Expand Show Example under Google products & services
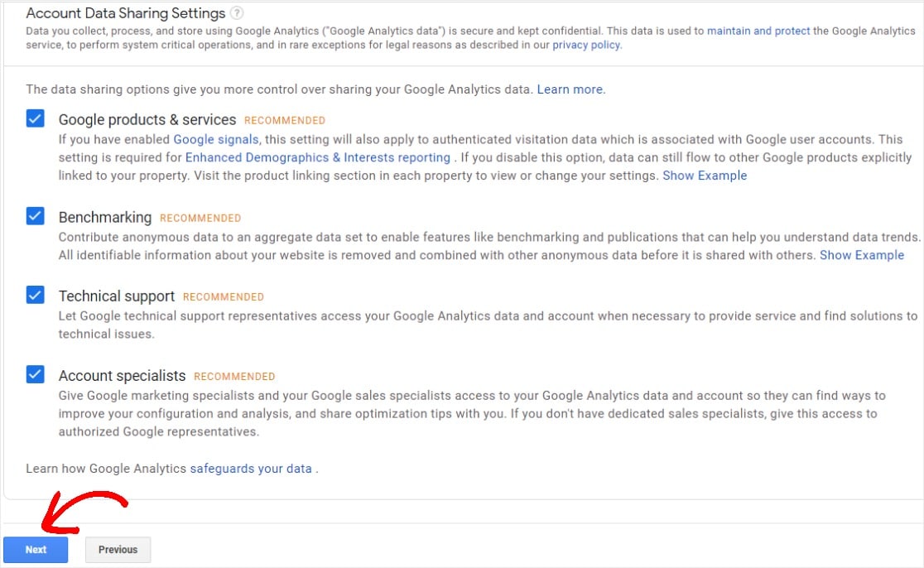 [x=705, y=176]
